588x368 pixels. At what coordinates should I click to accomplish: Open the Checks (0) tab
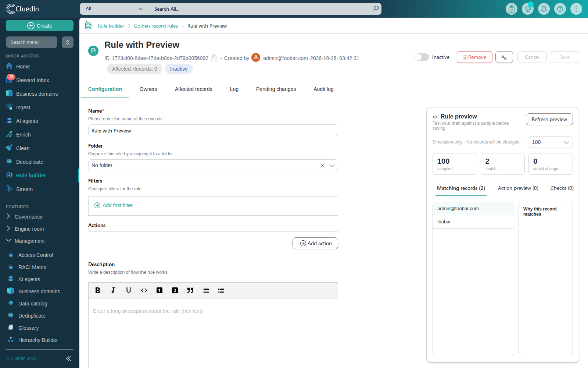pyautogui.click(x=562, y=188)
